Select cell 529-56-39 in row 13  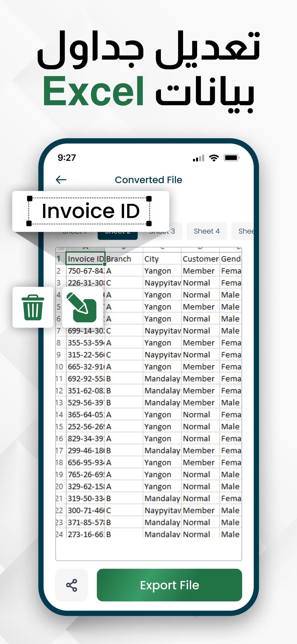point(85,403)
